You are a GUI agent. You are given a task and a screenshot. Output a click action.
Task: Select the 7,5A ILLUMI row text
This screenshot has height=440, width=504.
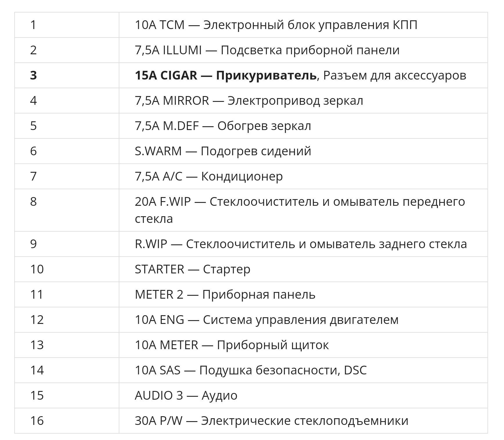[x=267, y=50]
